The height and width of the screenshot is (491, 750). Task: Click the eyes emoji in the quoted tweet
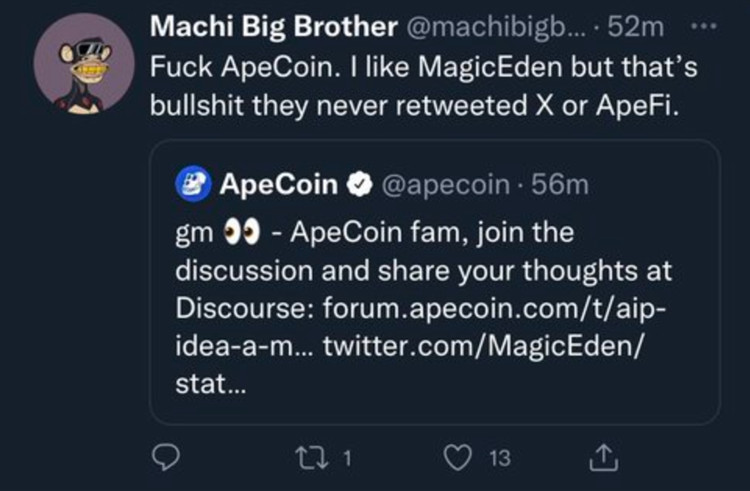[240, 231]
